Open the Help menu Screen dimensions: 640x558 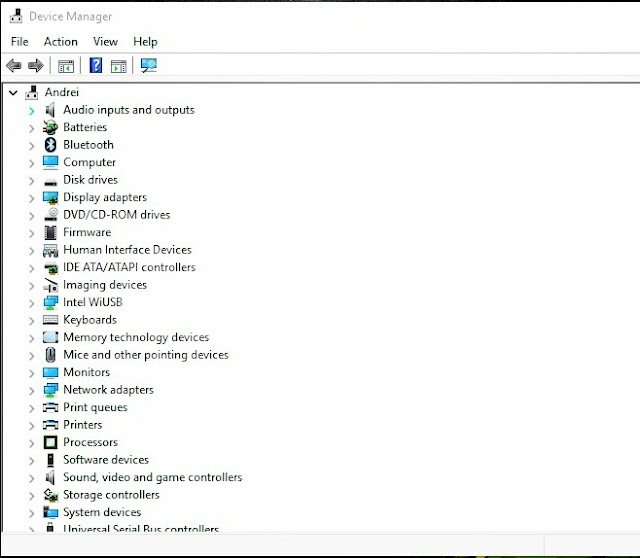(145, 42)
